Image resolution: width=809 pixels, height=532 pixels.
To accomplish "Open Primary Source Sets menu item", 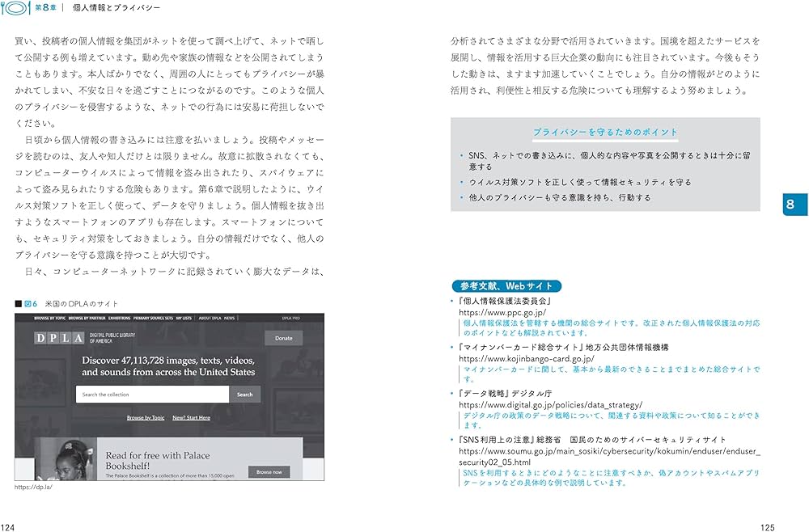I will coord(153,318).
